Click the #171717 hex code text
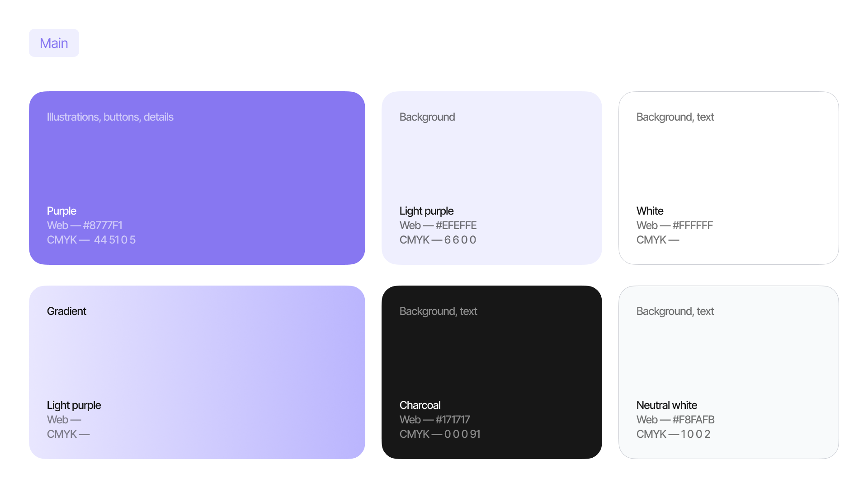Screen dimensions: 868x488 [x=453, y=420]
